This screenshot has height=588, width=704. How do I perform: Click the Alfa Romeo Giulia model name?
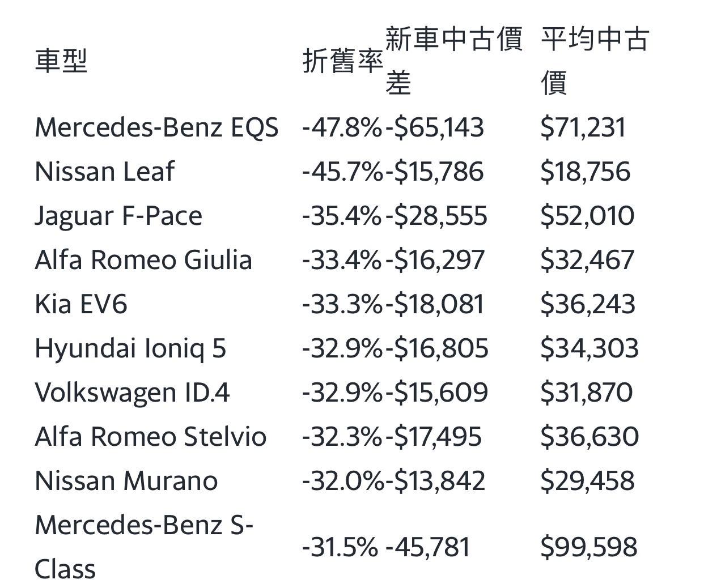[x=143, y=260]
